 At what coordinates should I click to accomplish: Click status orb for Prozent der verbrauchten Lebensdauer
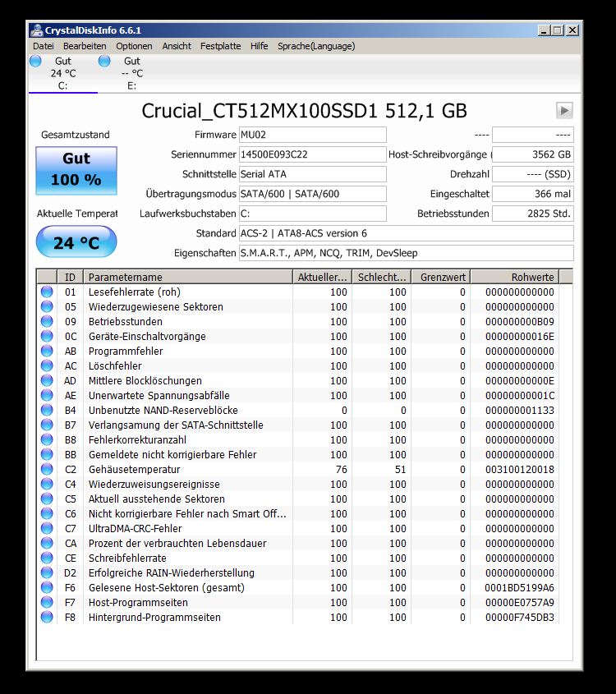coord(47,543)
